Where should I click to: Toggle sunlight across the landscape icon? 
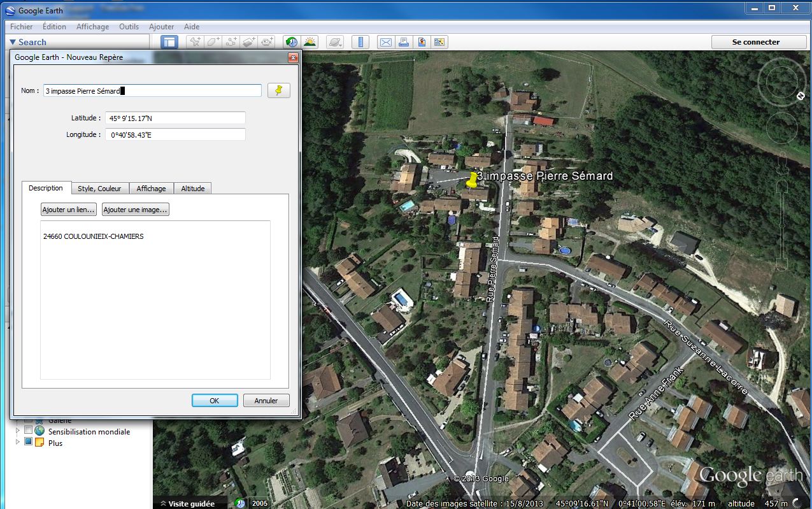[x=310, y=42]
